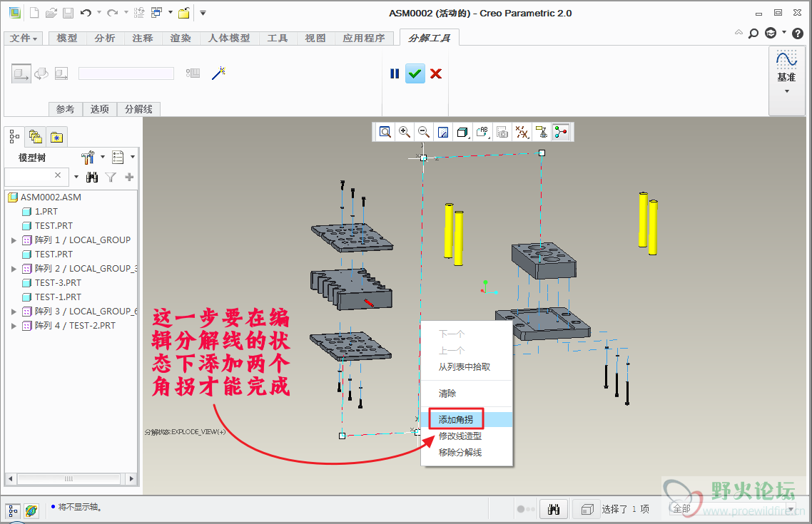812x524 pixels.
Task: Click the Zoom out icon
Action: (x=424, y=133)
